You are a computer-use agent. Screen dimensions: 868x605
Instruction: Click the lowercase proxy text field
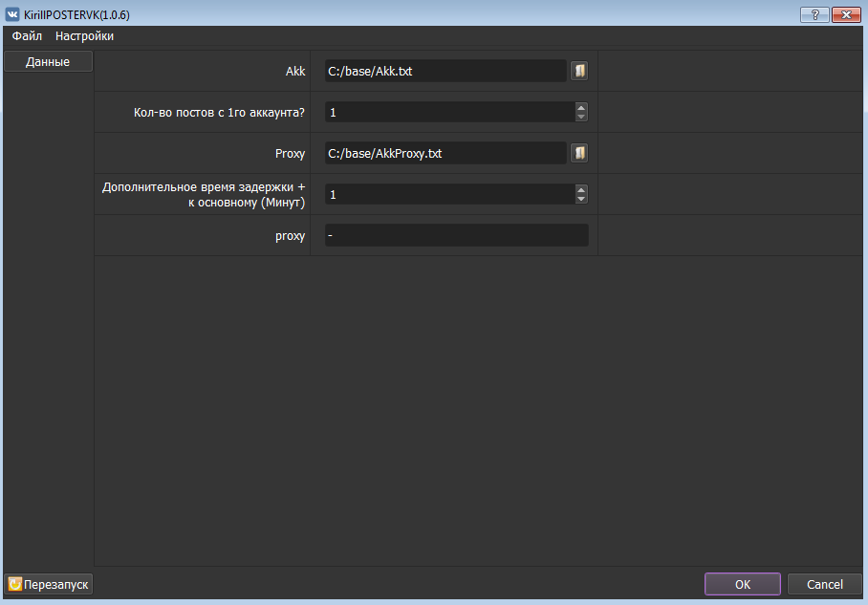(457, 235)
